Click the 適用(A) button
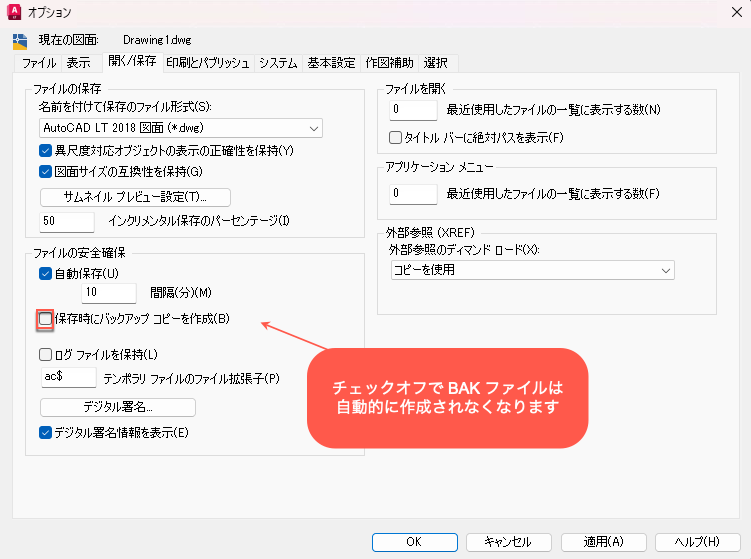 click(603, 542)
